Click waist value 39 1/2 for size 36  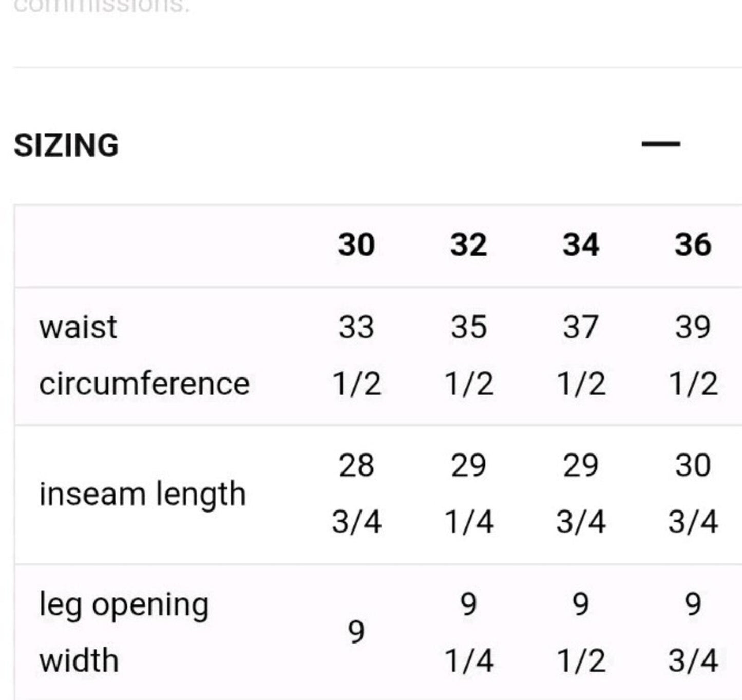click(x=693, y=355)
